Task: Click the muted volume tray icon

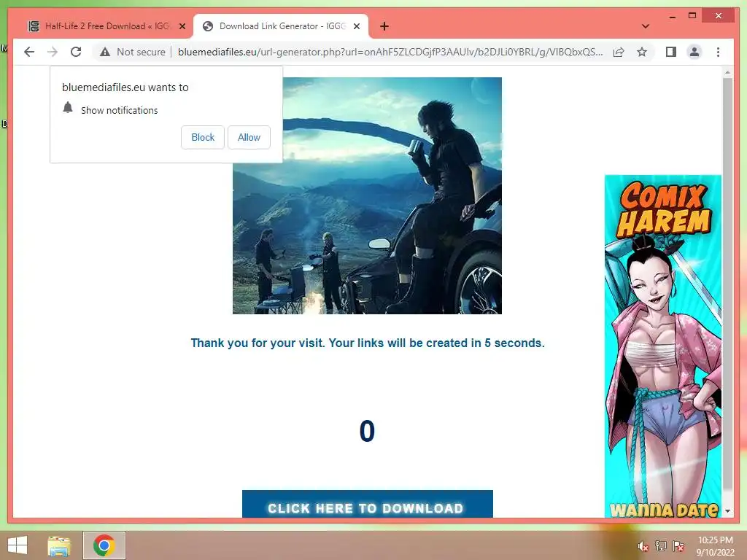Action: point(643,546)
